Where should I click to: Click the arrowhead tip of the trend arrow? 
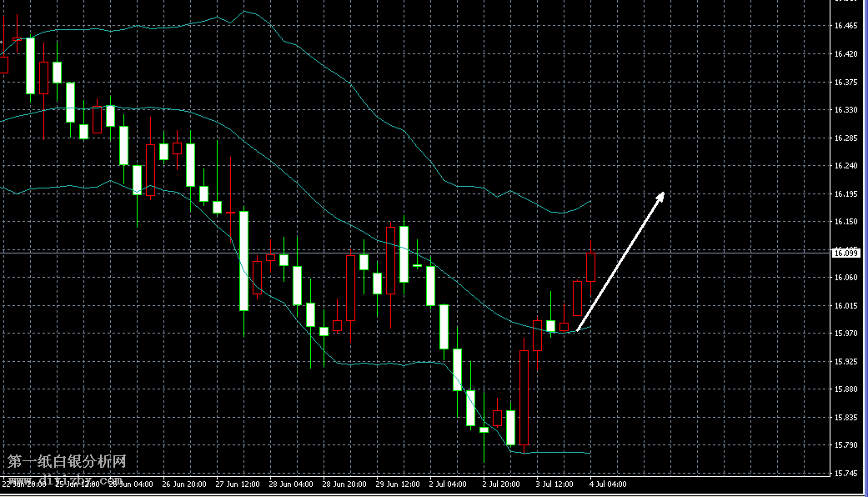coord(663,193)
